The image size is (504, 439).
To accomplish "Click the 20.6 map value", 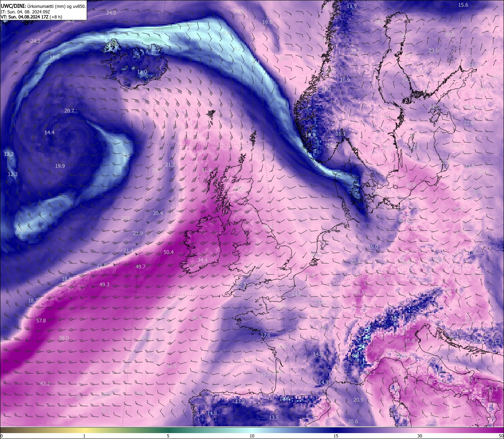I will point(353,422).
